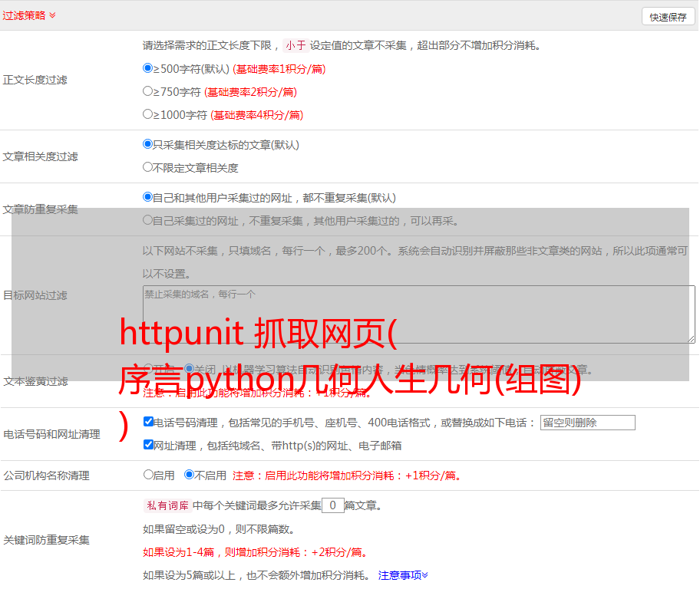Image resolution: width=700 pixels, height=589 pixels.
Task: Select 启用 for 公司机构名称清理
Action: (x=148, y=475)
